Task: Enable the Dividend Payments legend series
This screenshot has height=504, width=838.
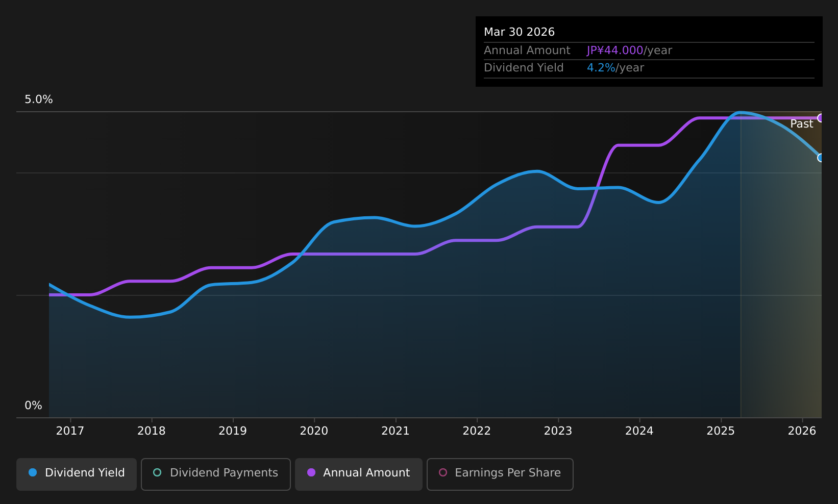Action: (216, 474)
